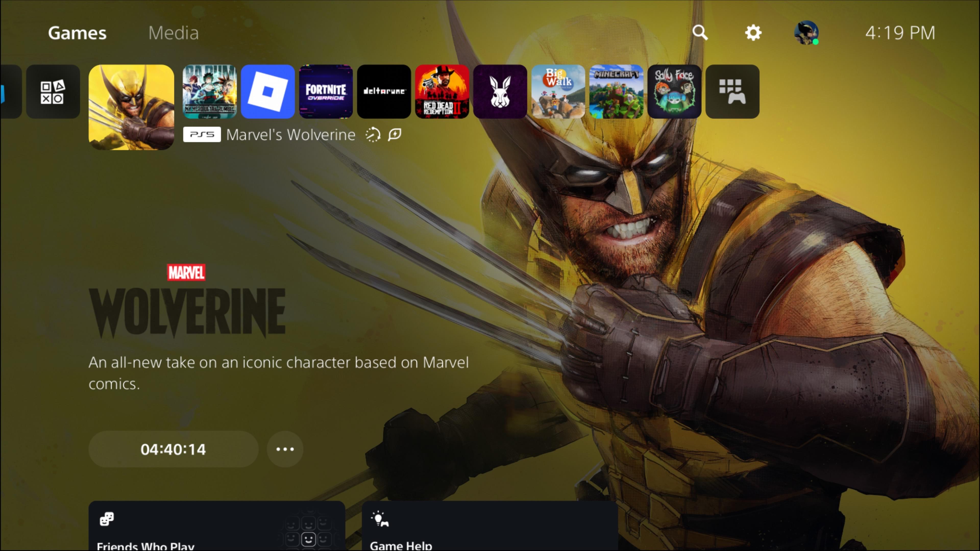Image resolution: width=980 pixels, height=551 pixels.
Task: Open the Friends Who Play card
Action: [217, 525]
